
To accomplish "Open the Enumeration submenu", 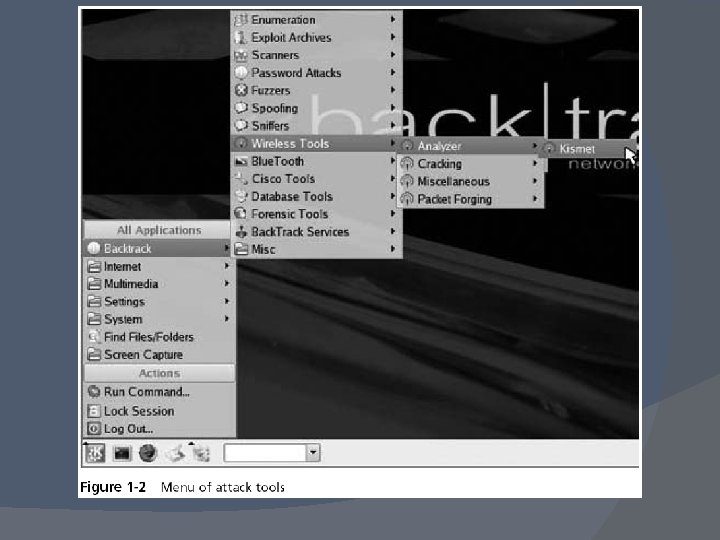I will pos(316,20).
